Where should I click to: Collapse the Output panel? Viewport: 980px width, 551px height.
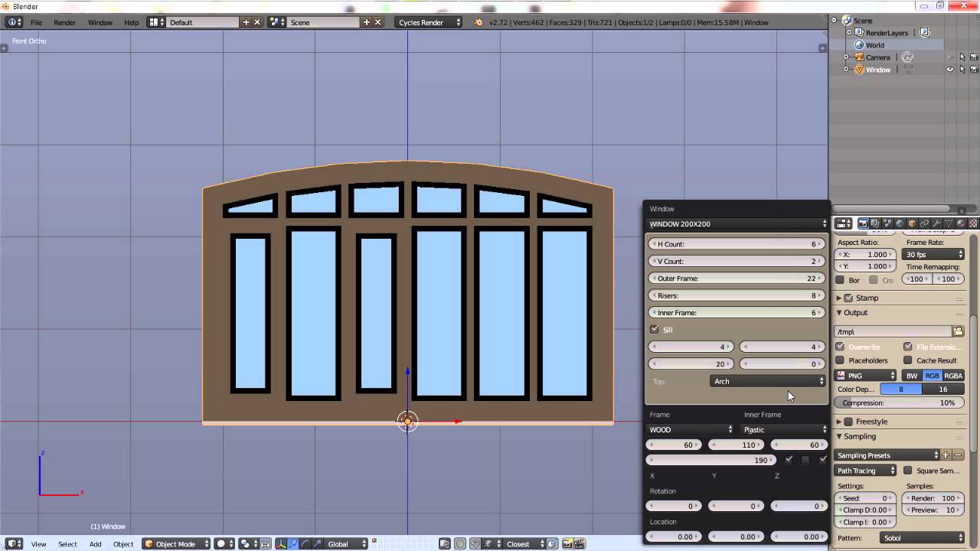point(839,313)
